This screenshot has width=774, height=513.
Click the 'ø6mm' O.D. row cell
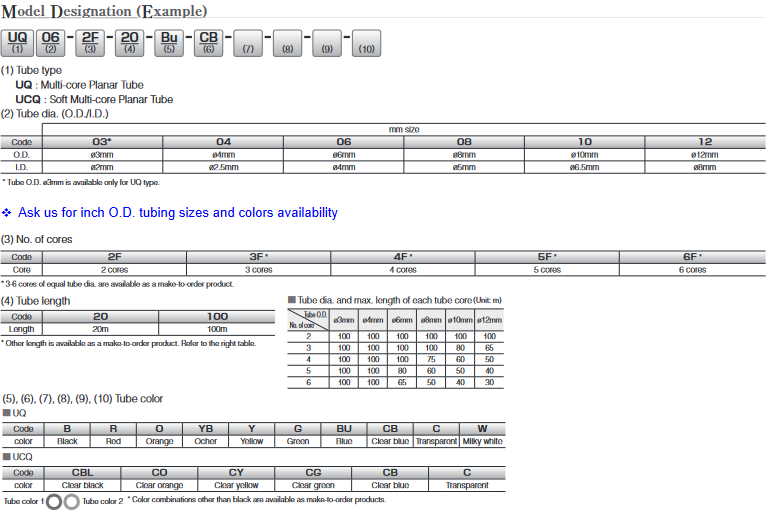tap(344, 155)
